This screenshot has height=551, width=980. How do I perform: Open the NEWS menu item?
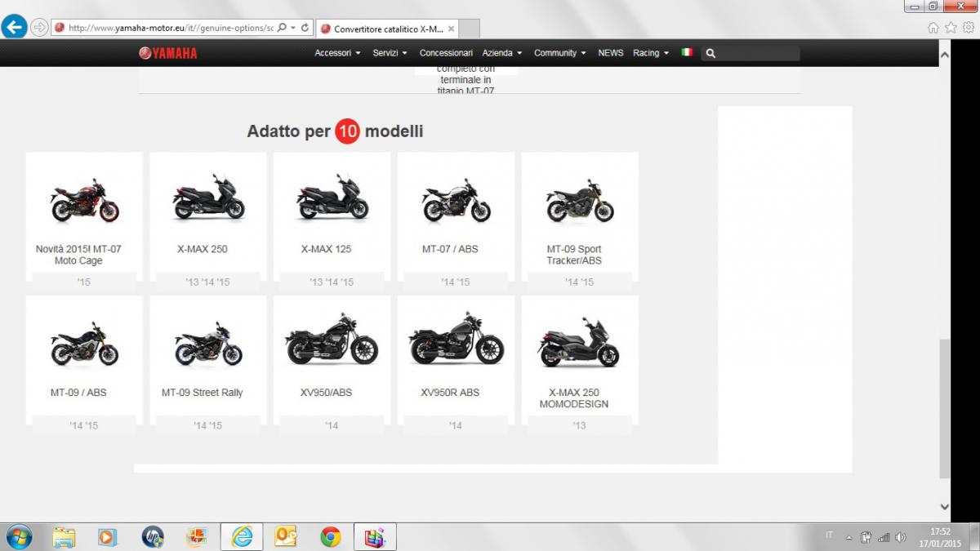click(611, 53)
